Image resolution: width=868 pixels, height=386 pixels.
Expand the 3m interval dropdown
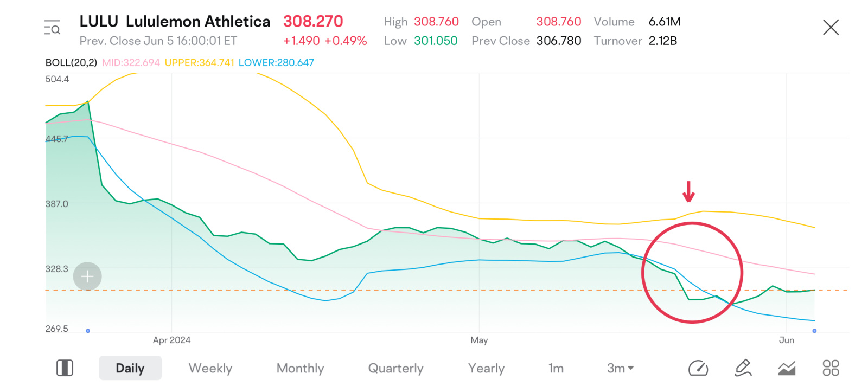pos(620,368)
